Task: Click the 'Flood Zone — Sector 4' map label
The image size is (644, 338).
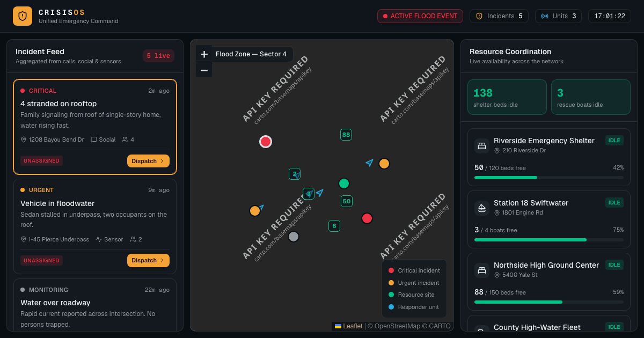Action: (x=251, y=54)
